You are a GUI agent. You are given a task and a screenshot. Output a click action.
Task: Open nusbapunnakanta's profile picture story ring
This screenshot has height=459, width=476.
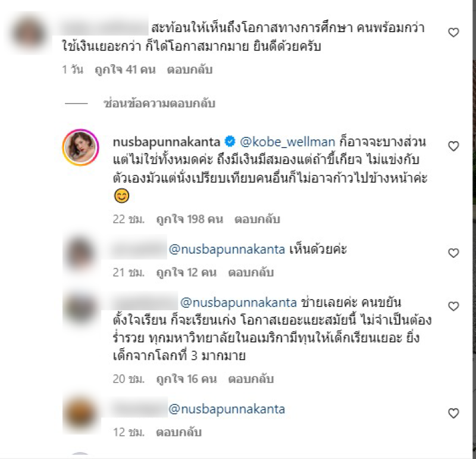(x=80, y=147)
